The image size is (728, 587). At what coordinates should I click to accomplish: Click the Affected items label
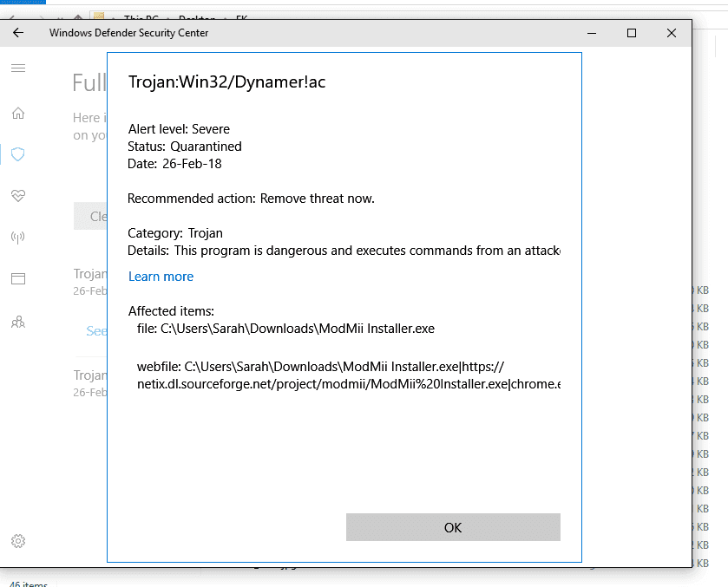point(171,311)
